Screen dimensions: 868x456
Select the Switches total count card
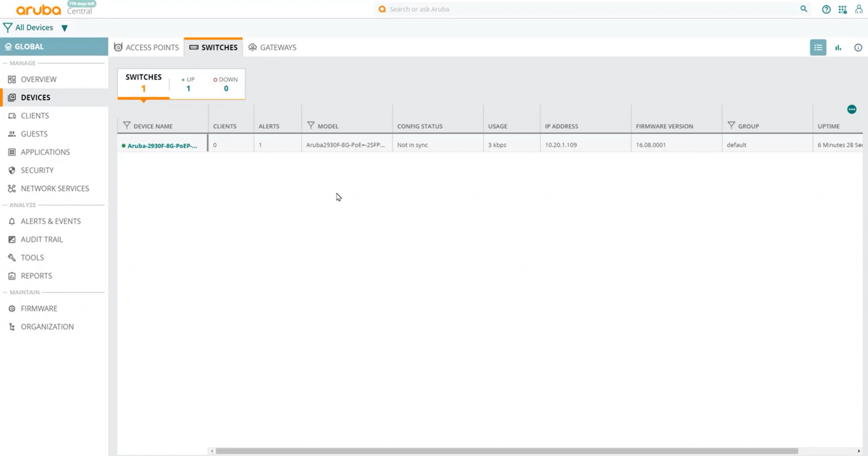click(x=144, y=83)
